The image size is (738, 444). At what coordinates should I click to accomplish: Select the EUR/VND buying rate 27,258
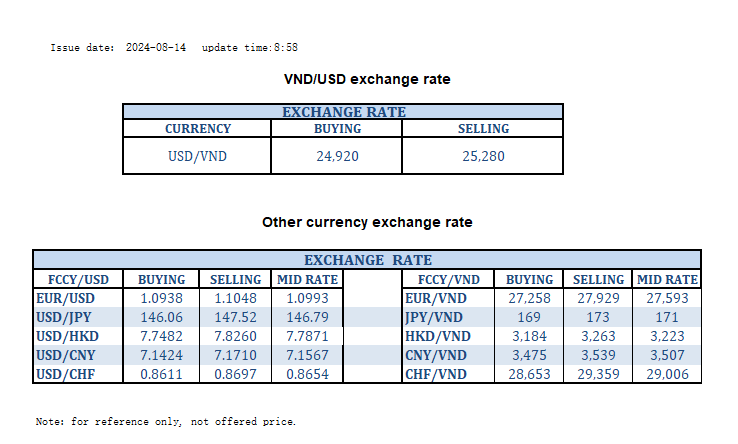coord(529,298)
